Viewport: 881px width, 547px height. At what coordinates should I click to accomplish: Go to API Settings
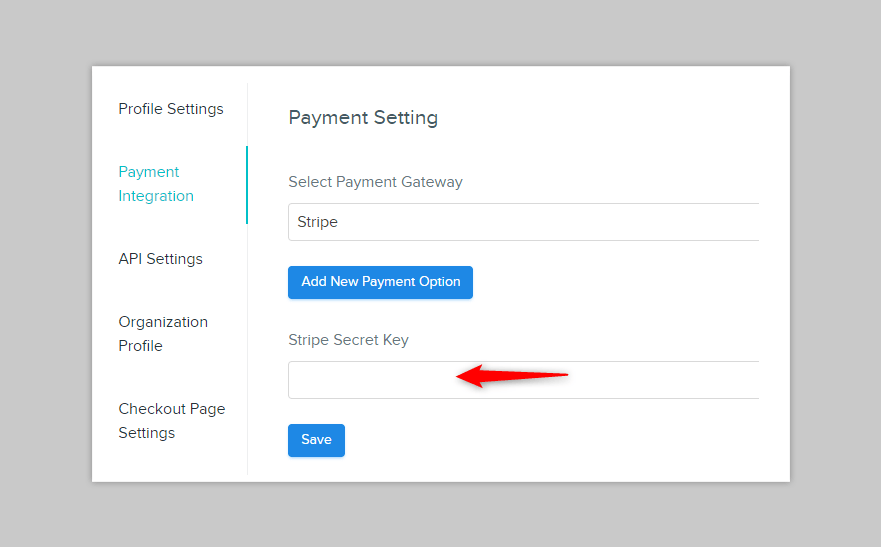(160, 259)
